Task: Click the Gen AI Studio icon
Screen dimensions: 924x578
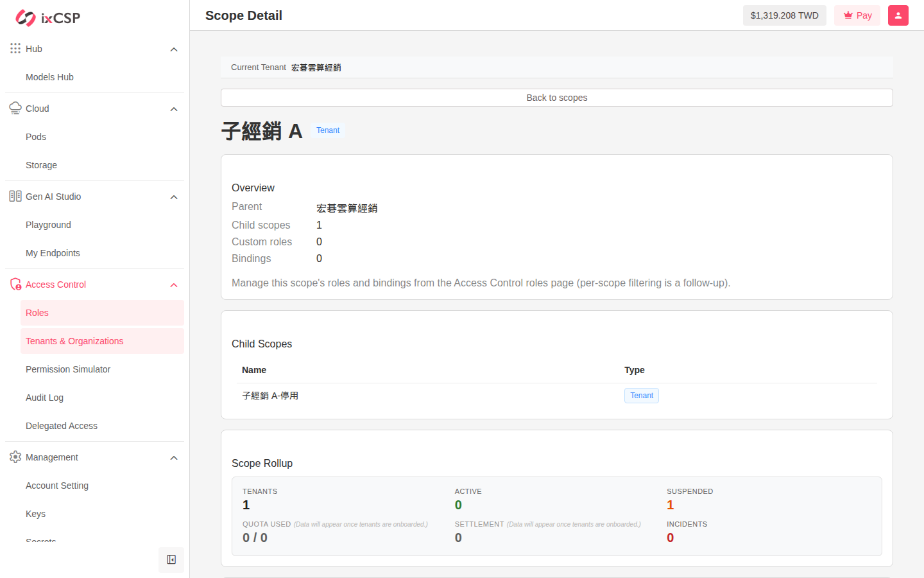Action: [x=15, y=197]
